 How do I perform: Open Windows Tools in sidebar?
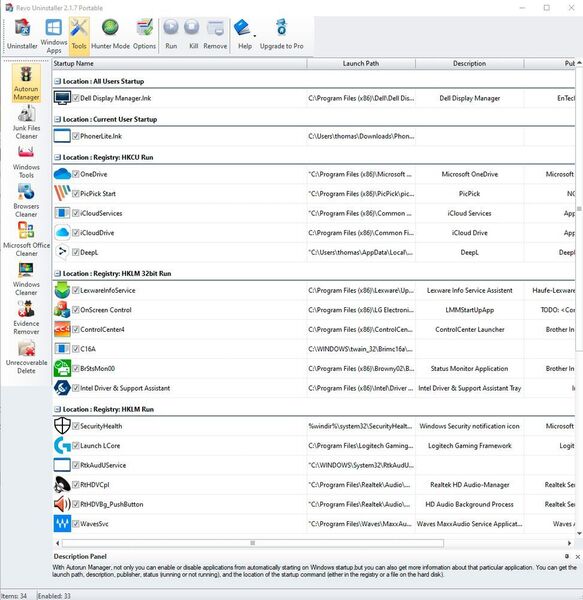click(x=26, y=161)
